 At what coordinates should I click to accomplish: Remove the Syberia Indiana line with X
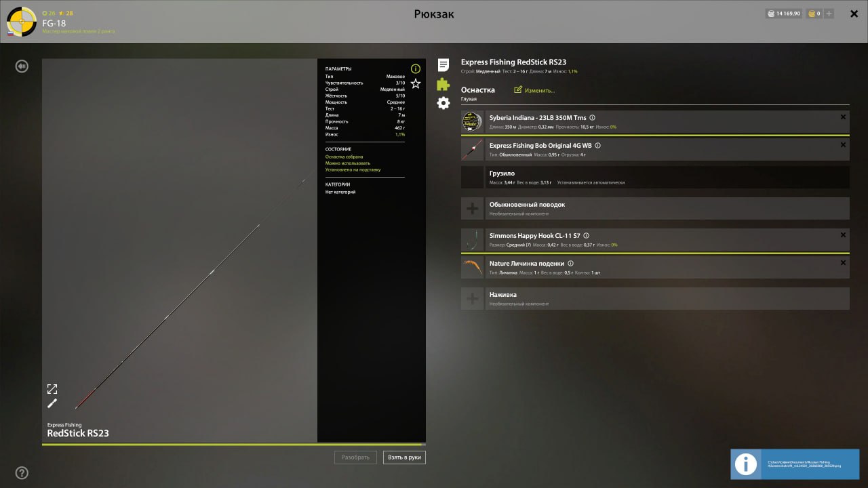click(843, 117)
